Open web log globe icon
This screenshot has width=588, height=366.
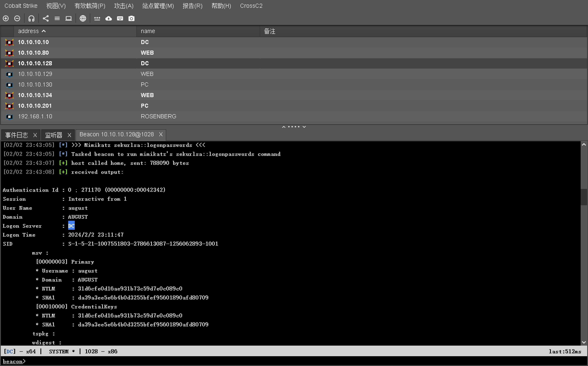click(83, 18)
